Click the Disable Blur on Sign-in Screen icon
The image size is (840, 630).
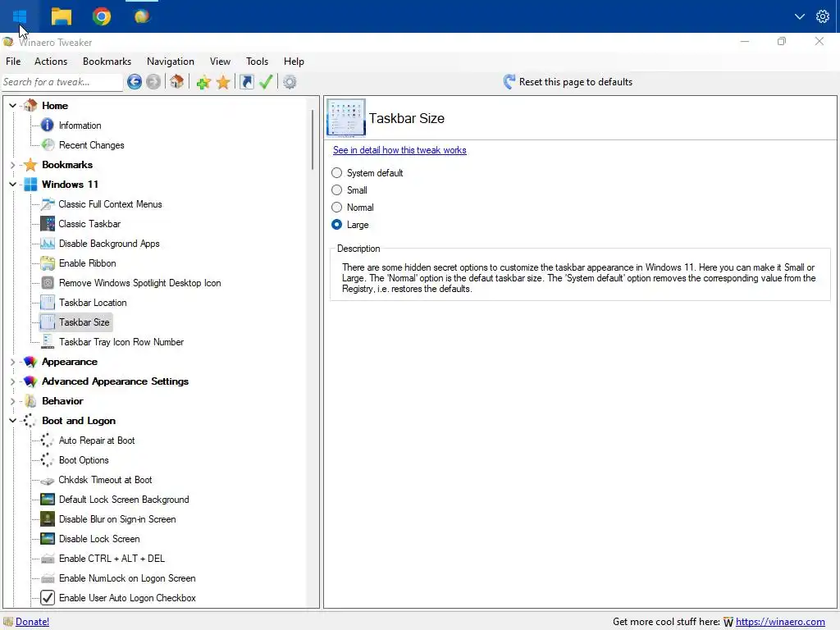(48, 519)
